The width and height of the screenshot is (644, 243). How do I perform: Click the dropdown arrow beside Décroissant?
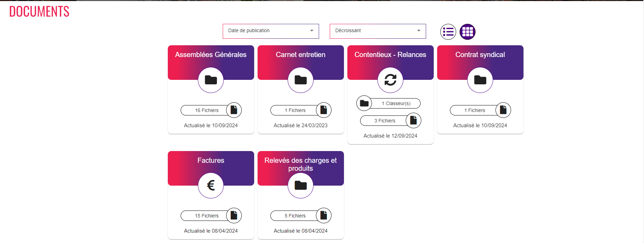pos(419,31)
